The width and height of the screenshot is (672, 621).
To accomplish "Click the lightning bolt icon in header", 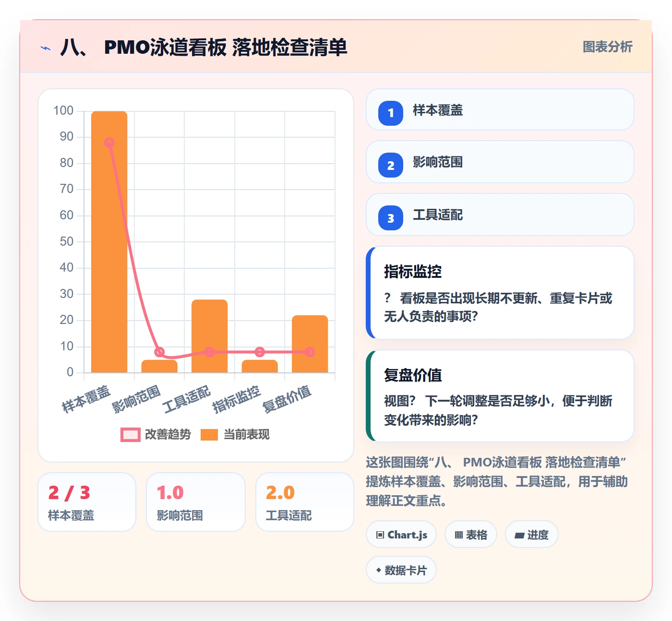I will [46, 48].
